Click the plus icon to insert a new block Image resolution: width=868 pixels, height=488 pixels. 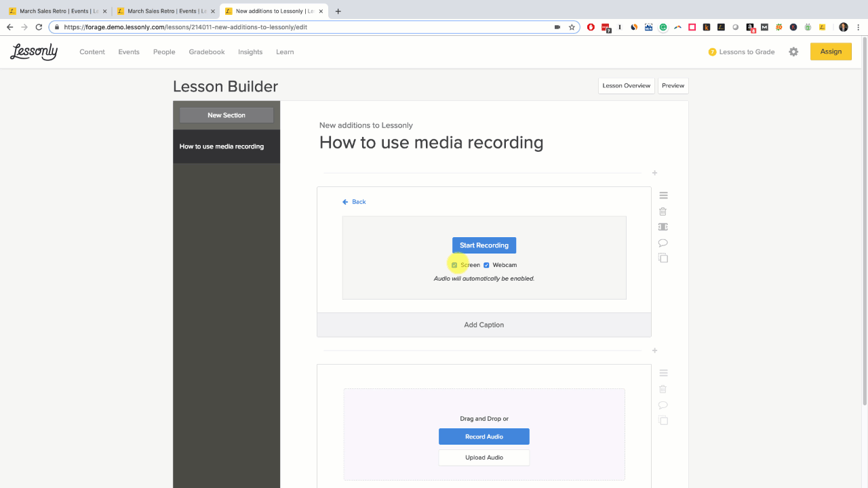654,173
